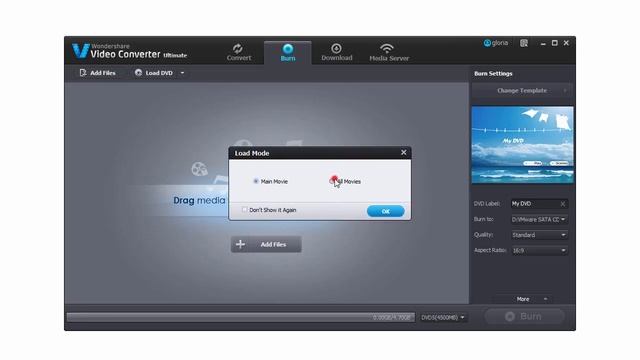This screenshot has height=360, width=640.
Task: Confirm Load Mode dialog with OK
Action: 385,211
